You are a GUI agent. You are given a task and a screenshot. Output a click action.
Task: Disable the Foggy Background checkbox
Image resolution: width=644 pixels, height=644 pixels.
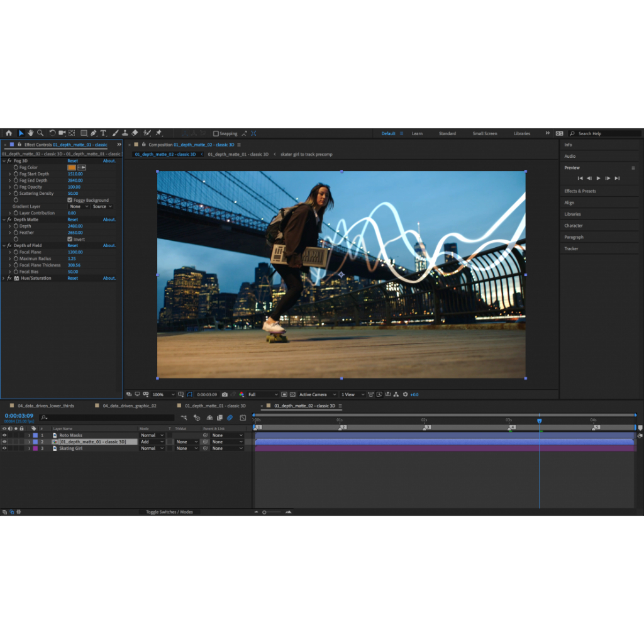(x=70, y=200)
